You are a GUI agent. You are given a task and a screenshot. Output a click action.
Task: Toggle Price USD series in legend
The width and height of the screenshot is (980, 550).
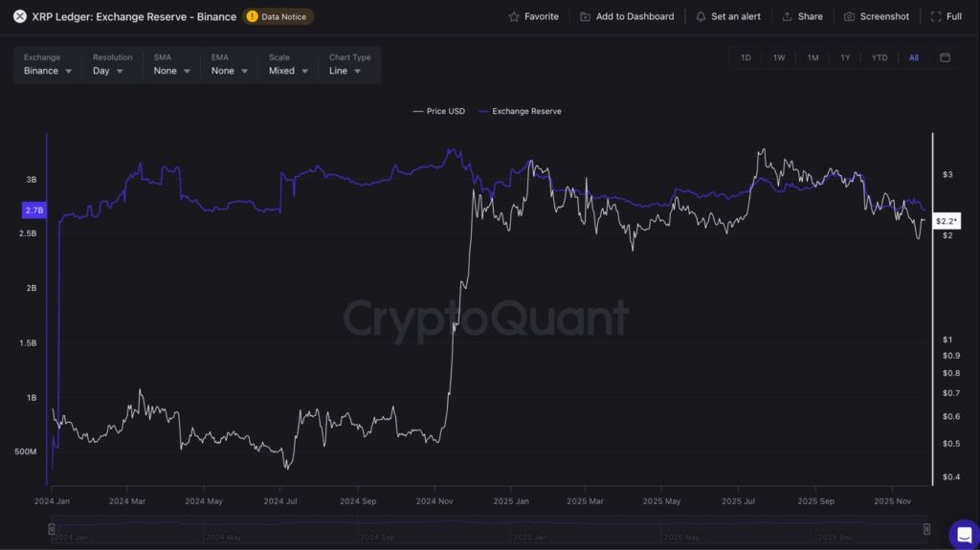click(x=438, y=111)
